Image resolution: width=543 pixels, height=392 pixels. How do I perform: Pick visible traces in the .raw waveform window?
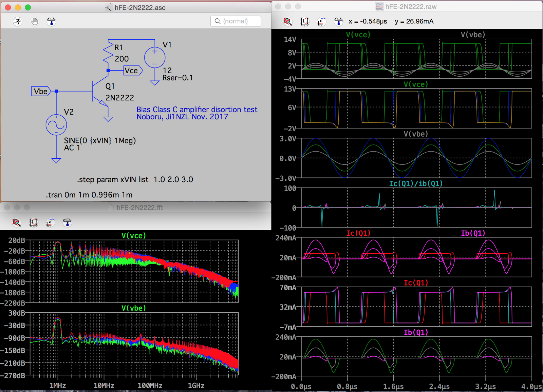pos(321,22)
